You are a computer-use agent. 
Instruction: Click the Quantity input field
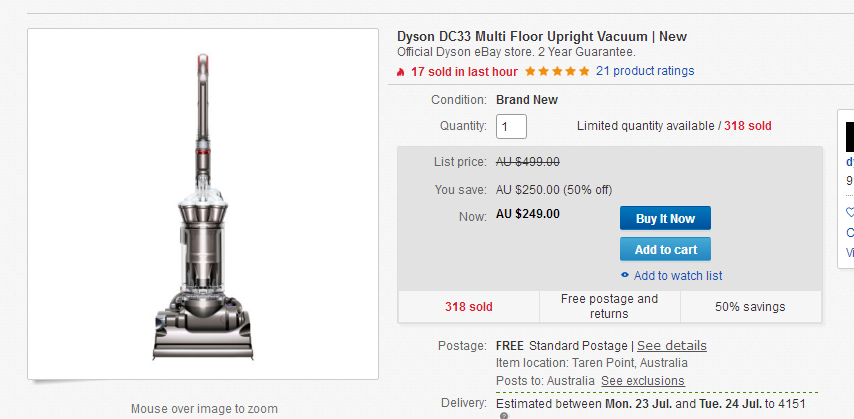tap(511, 126)
